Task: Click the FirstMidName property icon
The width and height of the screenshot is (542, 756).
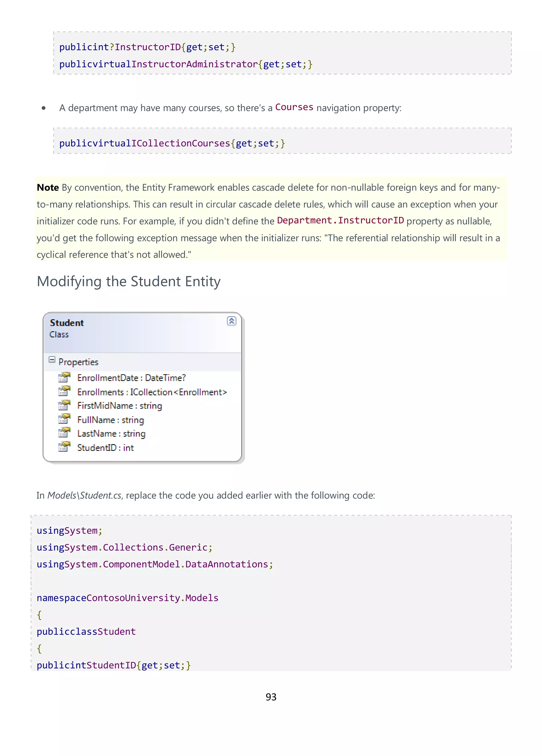Action: point(64,405)
